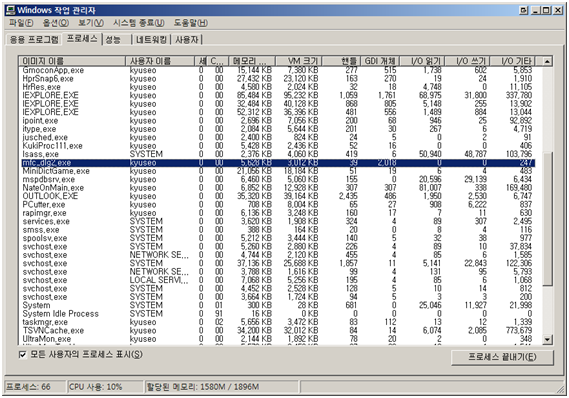The image size is (569, 398).
Task: Sort by I/O 쓰기 column header
Action: [468, 61]
